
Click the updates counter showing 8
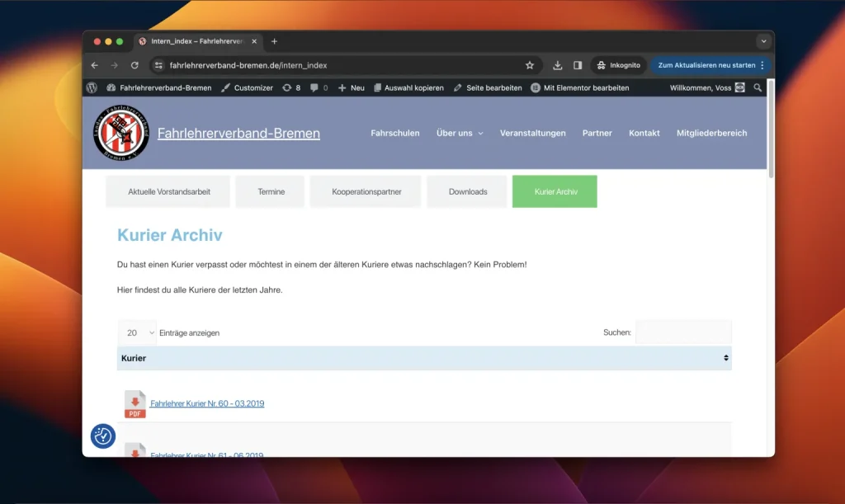coord(291,87)
